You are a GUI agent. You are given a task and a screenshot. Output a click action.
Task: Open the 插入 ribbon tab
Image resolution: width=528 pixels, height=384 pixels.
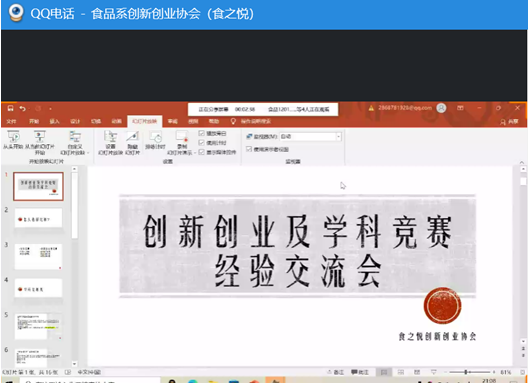[54, 121]
